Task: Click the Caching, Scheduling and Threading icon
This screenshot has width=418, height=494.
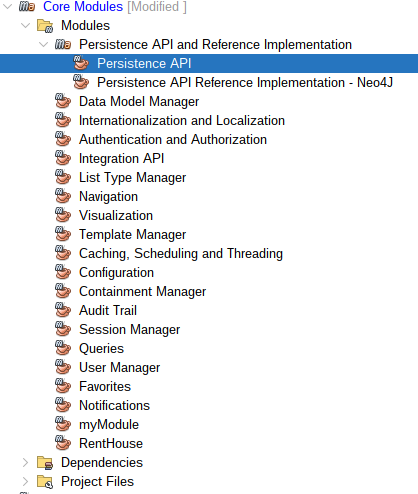Action: click(63, 253)
